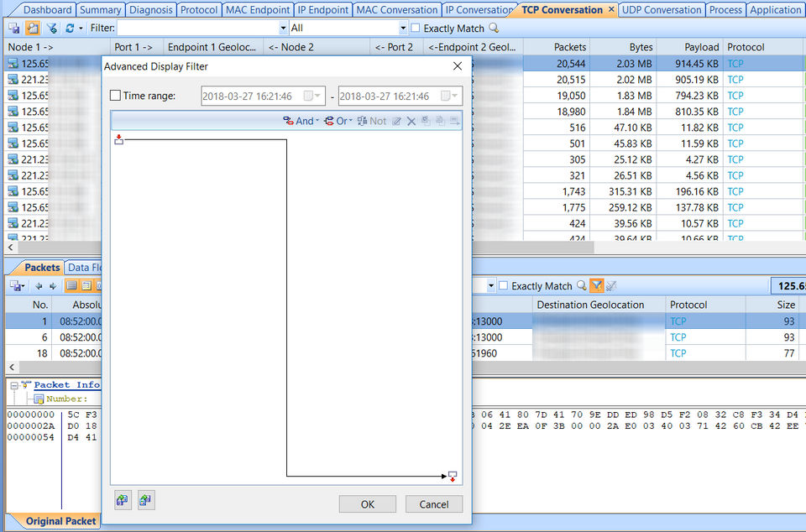This screenshot has height=532, width=806.
Task: Click the second copy-style icon in filter toolbar
Action: 440,121
